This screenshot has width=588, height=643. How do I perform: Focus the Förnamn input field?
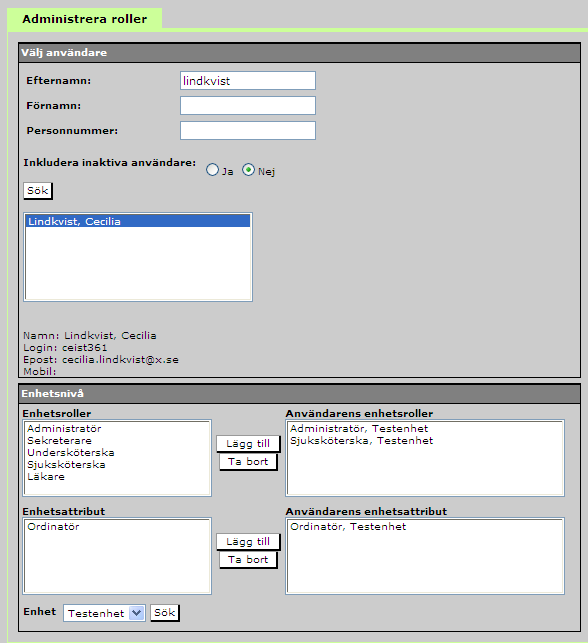[x=248, y=105]
